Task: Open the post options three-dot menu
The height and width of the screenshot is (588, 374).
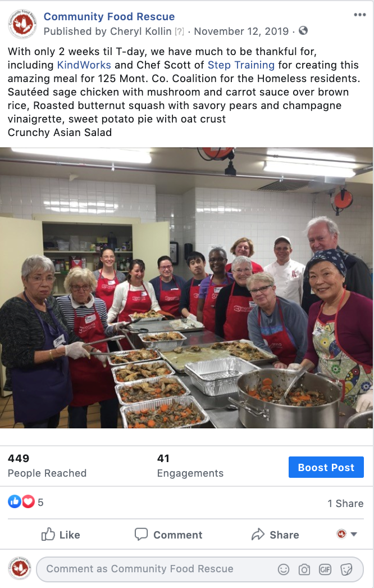Action: point(359,15)
